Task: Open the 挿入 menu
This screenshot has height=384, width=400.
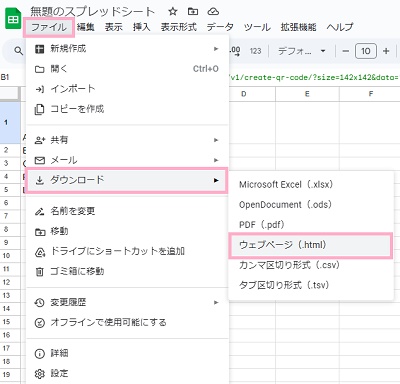Action: [142, 27]
